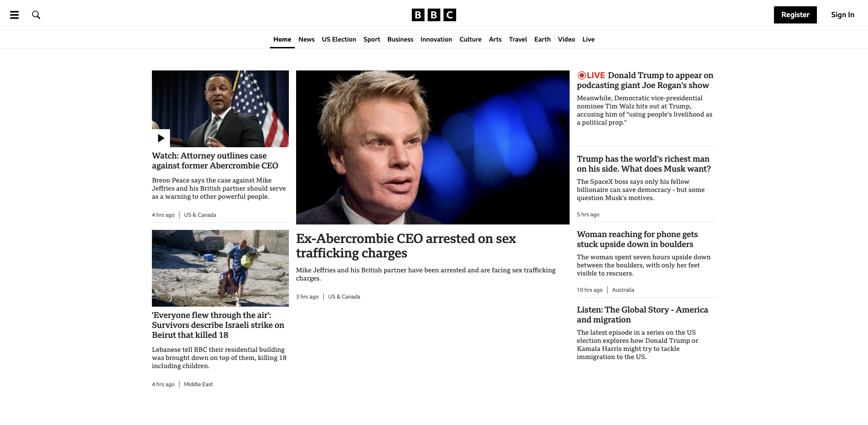
Task: Click the Register button
Action: pyautogui.click(x=795, y=15)
